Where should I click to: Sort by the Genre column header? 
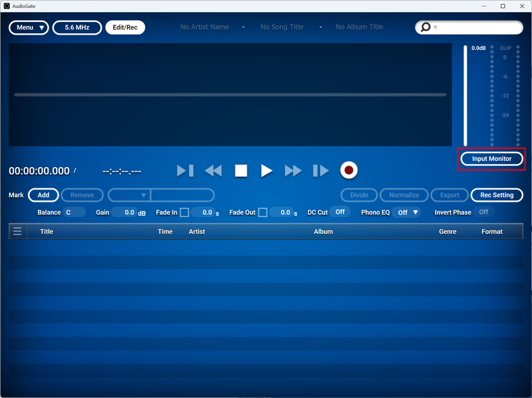click(448, 232)
